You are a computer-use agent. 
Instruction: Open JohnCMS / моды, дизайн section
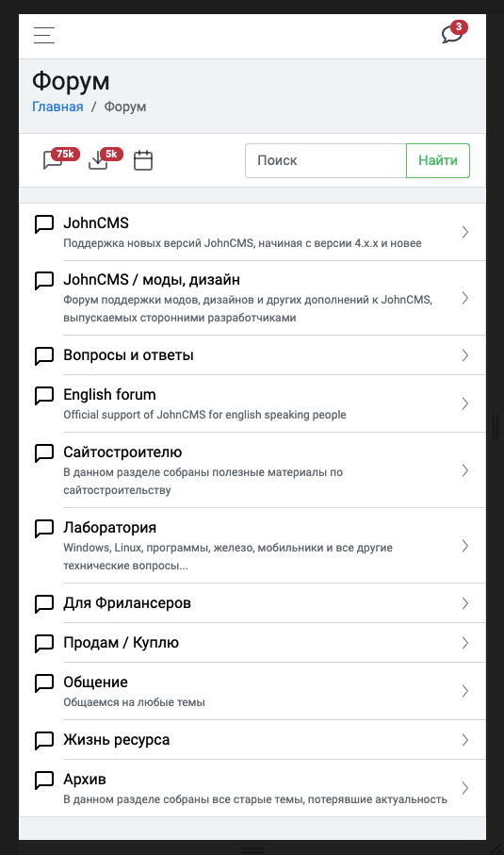click(x=252, y=298)
